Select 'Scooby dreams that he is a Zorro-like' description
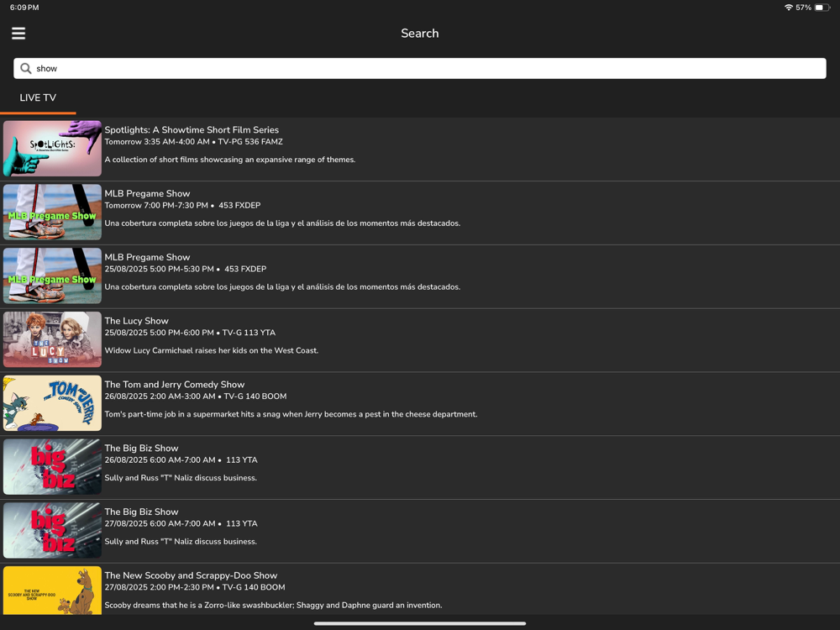 click(x=273, y=606)
